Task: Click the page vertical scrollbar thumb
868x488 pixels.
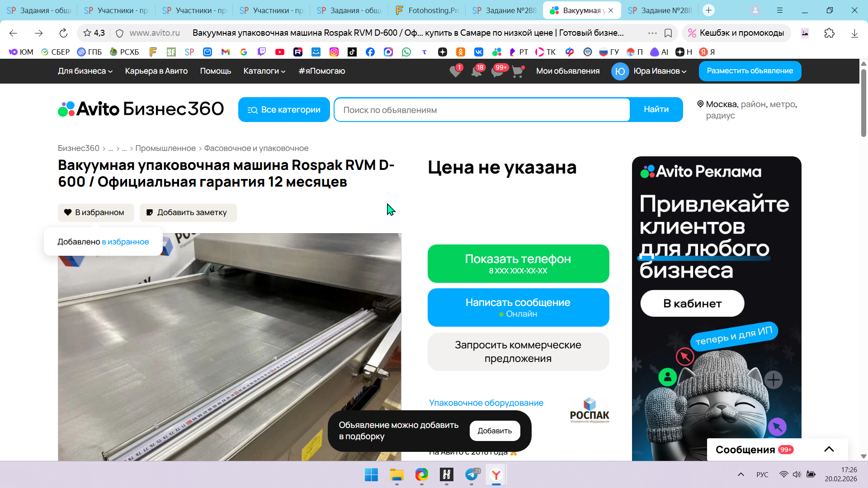Action: pos(863,102)
